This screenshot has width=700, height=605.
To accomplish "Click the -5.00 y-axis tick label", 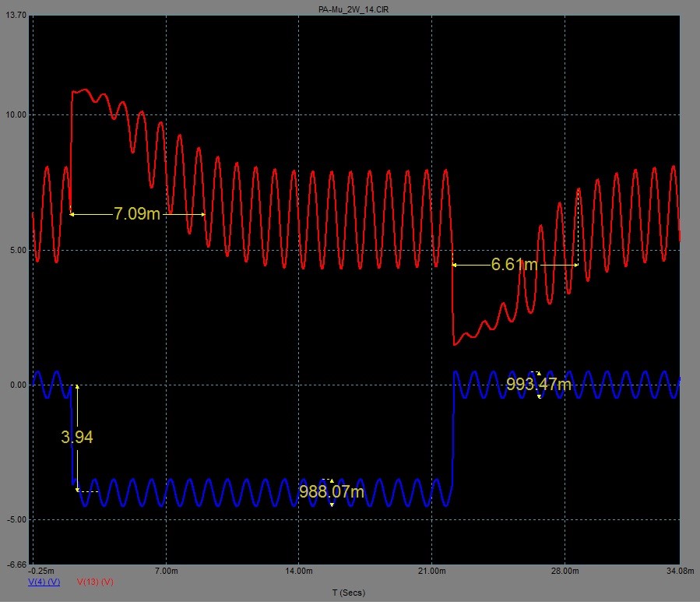I will [16, 520].
